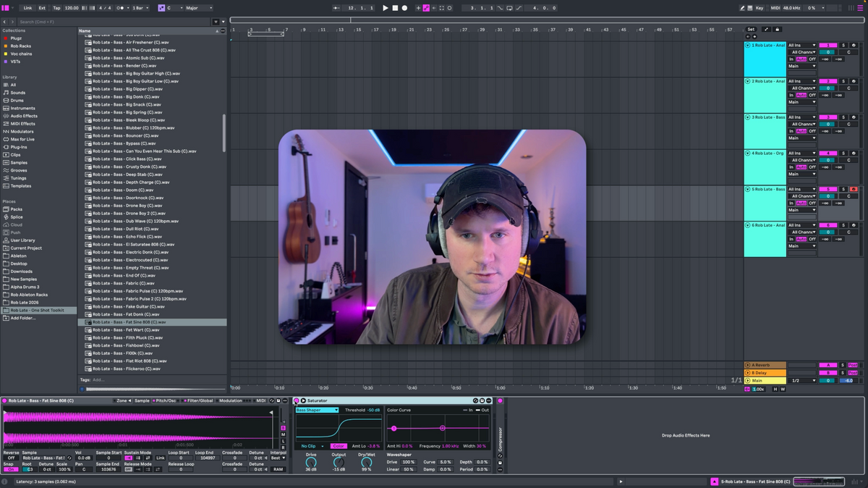This screenshot has width=868, height=488.
Task: Open User Library under Places
Action: 22,240
